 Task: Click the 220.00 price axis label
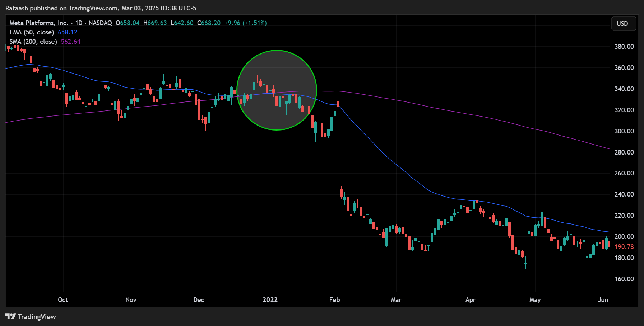624,216
